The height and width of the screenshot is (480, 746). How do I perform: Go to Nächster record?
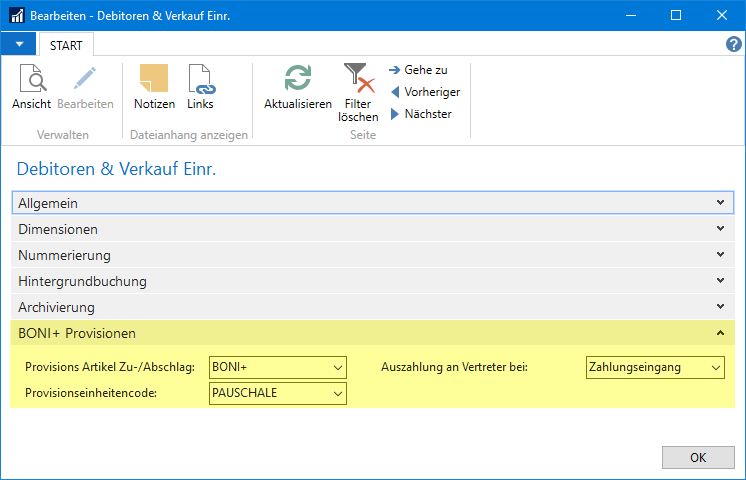[x=420, y=114]
